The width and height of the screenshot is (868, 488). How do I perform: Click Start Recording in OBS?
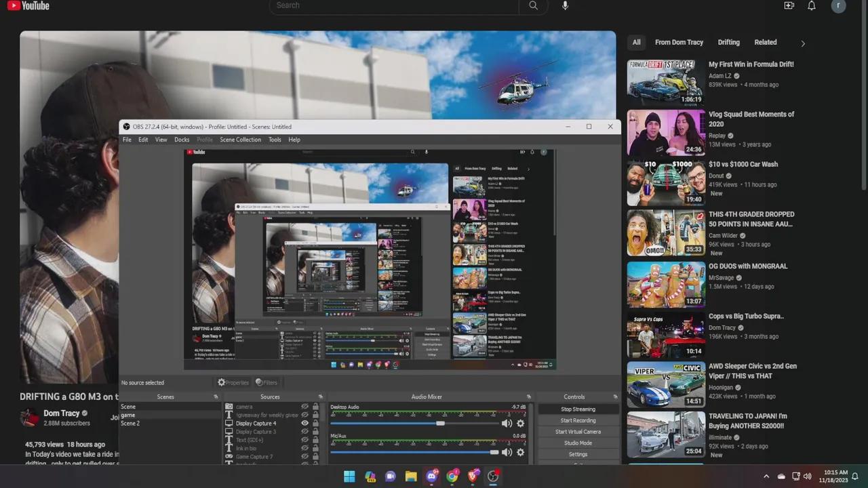click(x=578, y=420)
